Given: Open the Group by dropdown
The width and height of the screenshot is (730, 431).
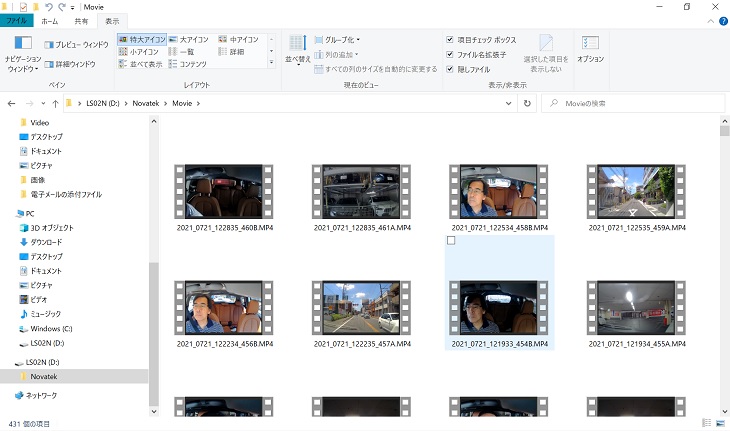Looking at the screenshot, I should pos(337,40).
